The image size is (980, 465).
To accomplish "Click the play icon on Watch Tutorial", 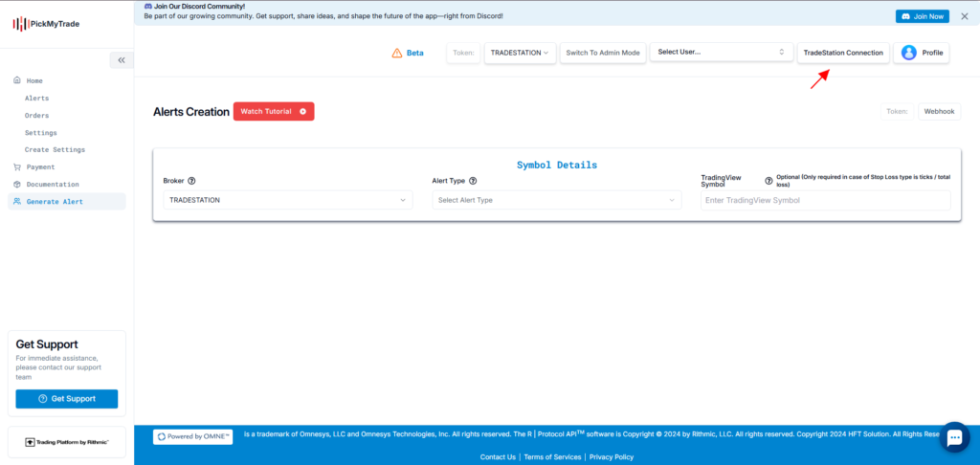I will coord(303,111).
